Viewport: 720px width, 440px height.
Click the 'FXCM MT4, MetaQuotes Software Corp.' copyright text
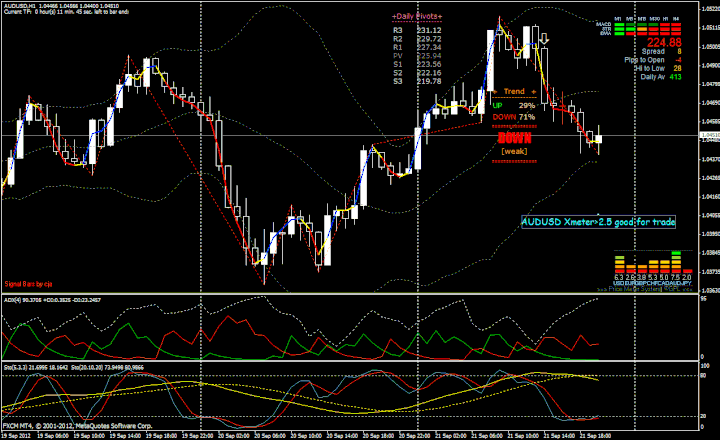77,426
